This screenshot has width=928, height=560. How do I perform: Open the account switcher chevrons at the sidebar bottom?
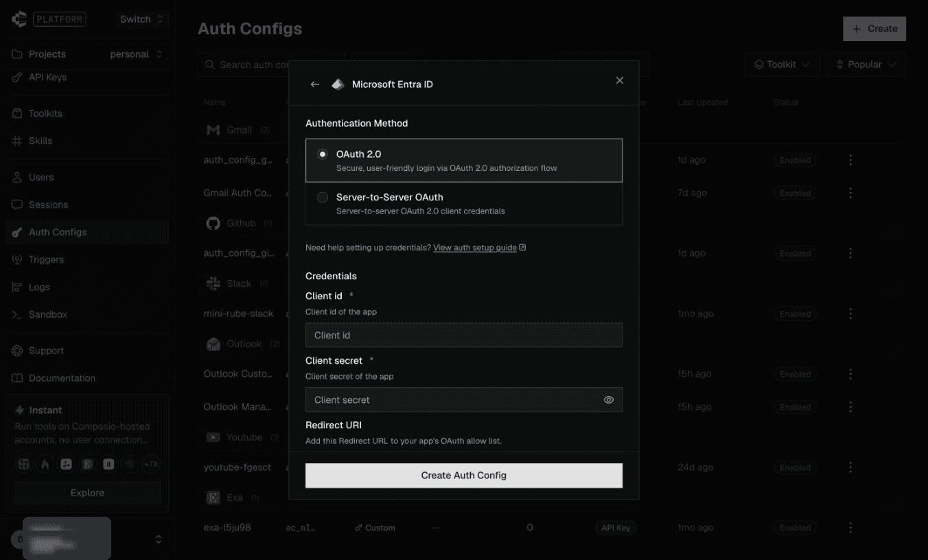point(159,539)
